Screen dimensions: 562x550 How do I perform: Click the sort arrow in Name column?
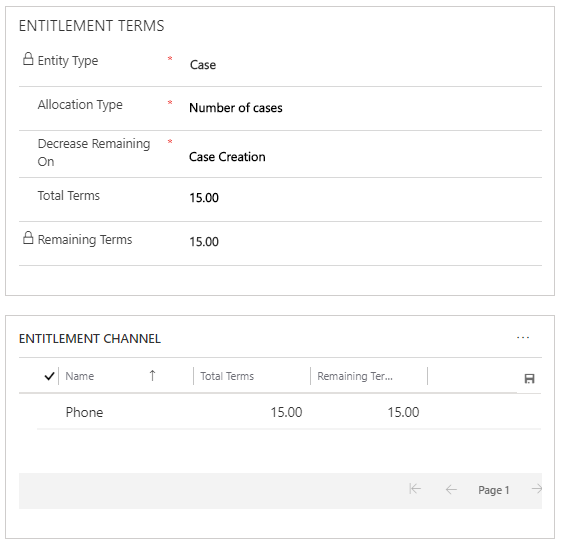click(152, 376)
